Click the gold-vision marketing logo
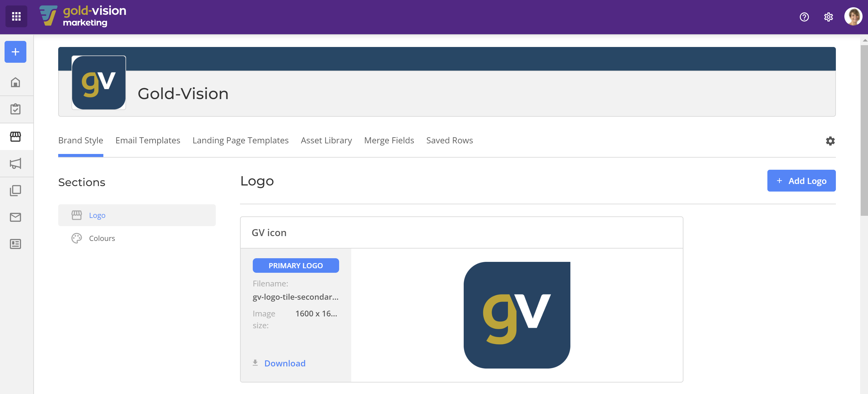The width and height of the screenshot is (868, 394). [83, 16]
